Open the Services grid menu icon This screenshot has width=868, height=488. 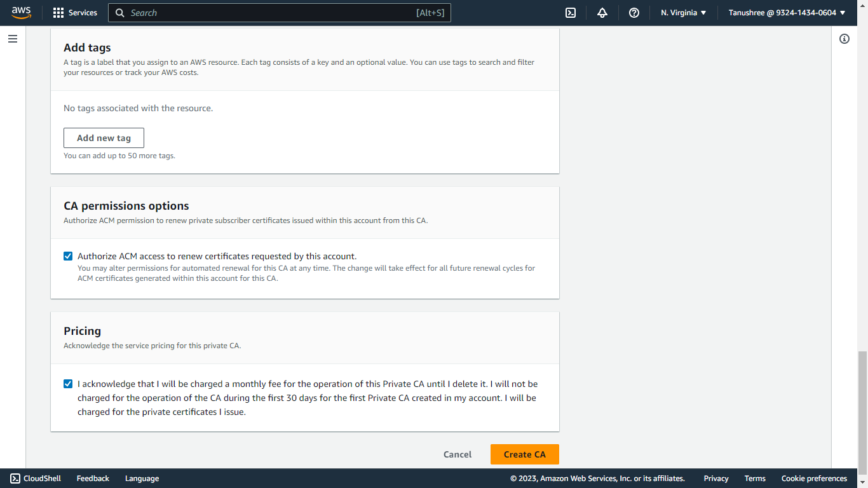(58, 13)
